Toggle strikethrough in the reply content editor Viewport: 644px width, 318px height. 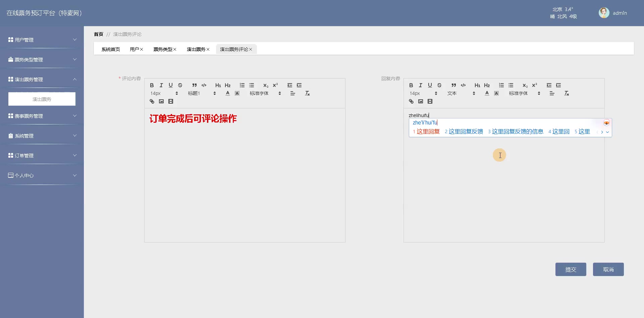(439, 85)
